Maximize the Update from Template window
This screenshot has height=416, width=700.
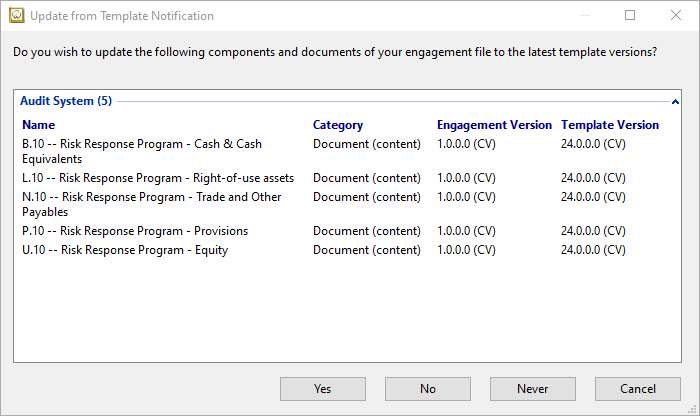[x=630, y=15]
